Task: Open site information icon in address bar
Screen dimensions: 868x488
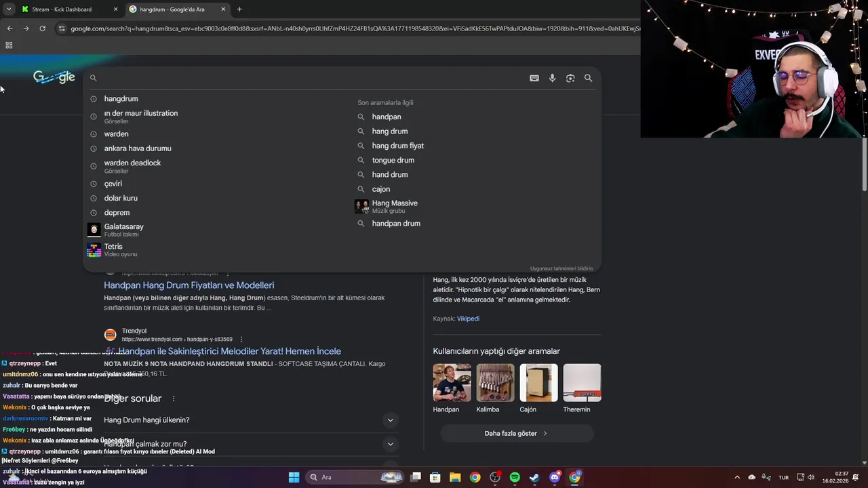Action: coord(62,28)
